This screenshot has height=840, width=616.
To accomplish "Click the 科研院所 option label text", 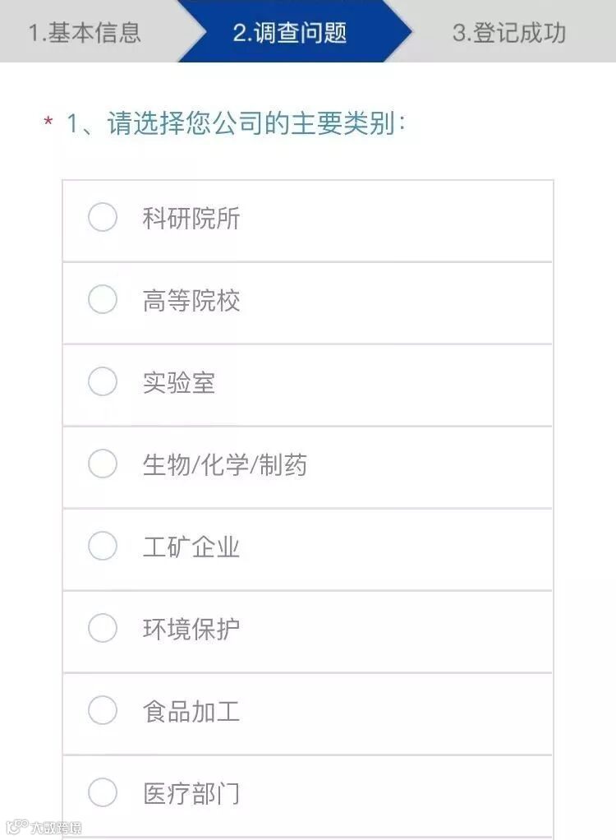I will [191, 218].
